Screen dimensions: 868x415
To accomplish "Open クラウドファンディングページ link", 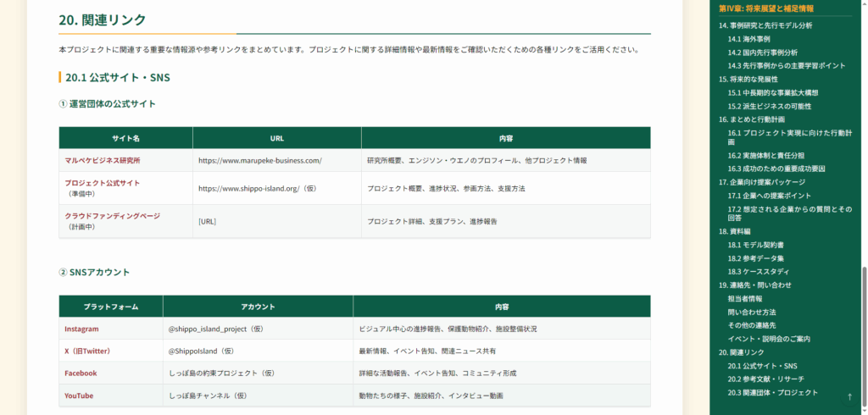I will [113, 216].
